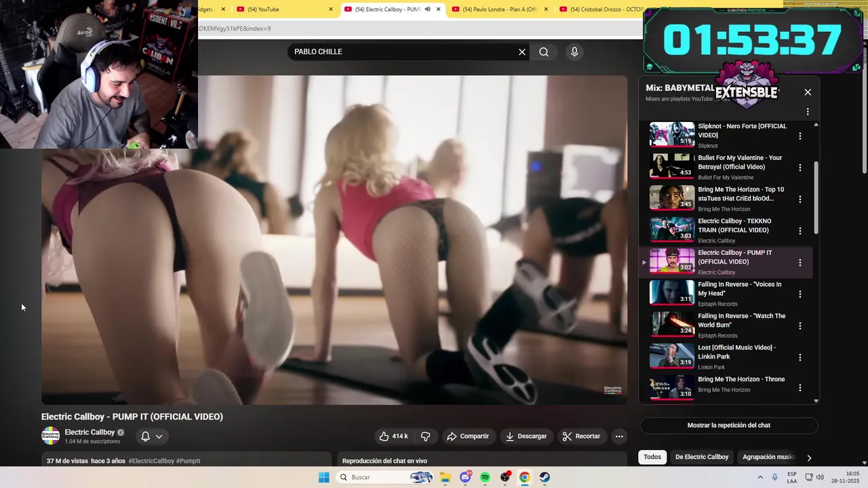Open Spotify from the taskbar
The height and width of the screenshot is (488, 868).
tap(485, 477)
